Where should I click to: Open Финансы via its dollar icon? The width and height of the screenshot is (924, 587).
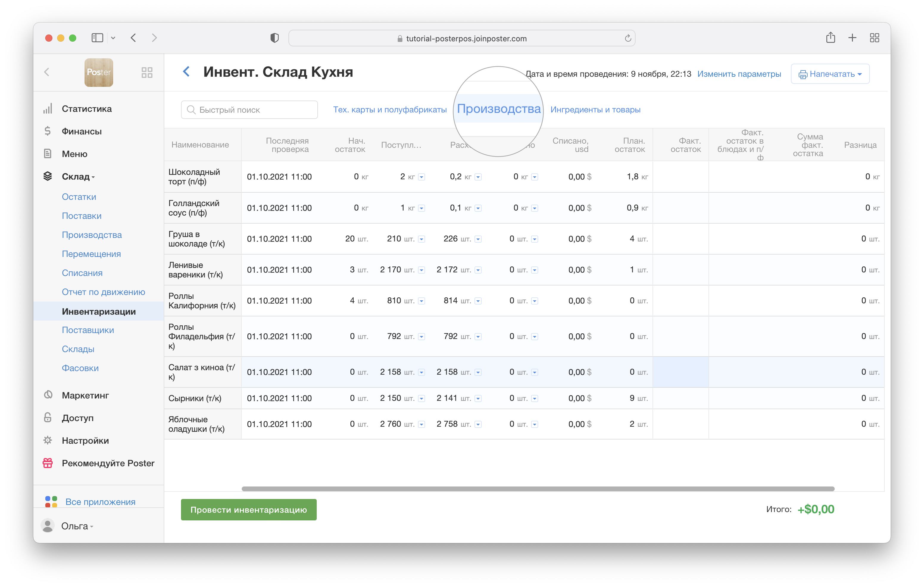(48, 131)
